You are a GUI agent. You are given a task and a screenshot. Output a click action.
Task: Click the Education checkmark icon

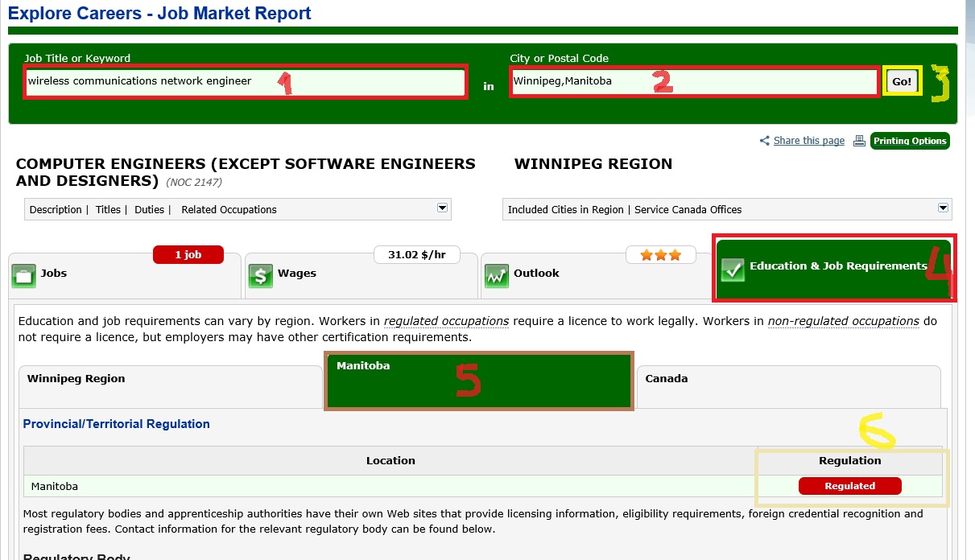(733, 270)
